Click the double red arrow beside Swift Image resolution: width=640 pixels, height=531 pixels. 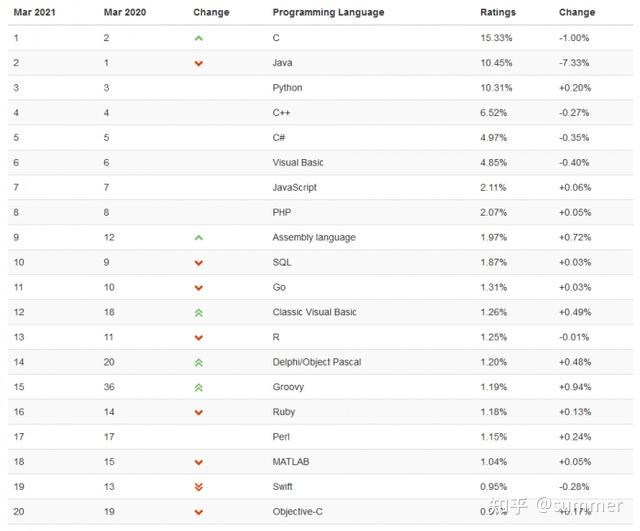(199, 487)
